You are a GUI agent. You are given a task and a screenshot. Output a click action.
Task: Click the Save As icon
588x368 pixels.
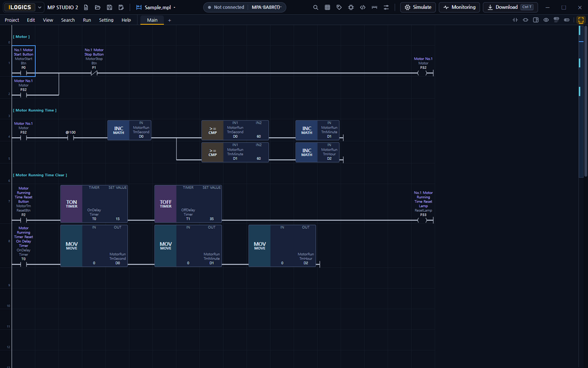tap(121, 7)
